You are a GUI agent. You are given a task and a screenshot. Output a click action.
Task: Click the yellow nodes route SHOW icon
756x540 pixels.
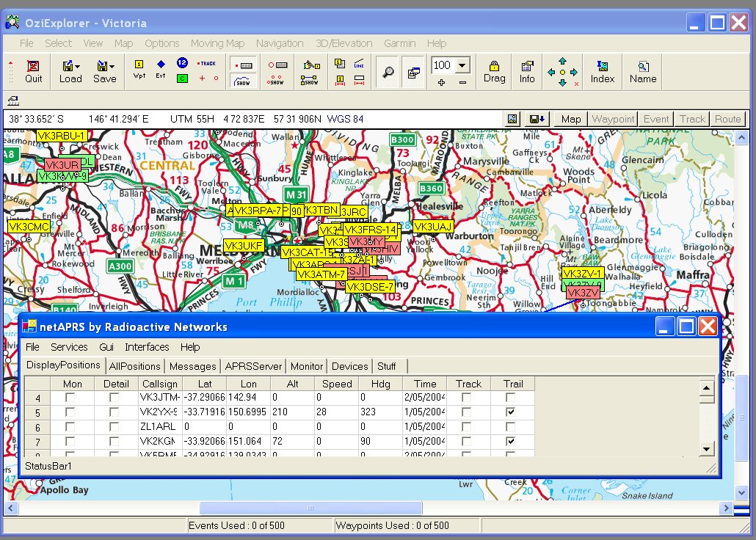(309, 80)
